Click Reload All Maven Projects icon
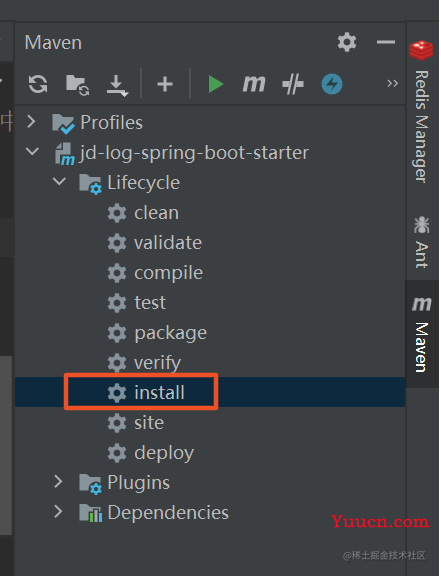The image size is (441, 576). (x=38, y=84)
